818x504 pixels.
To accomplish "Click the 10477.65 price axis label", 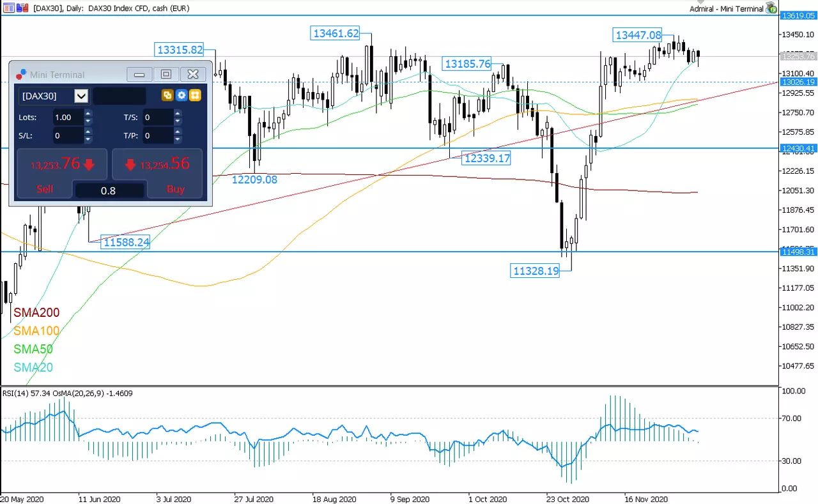I will tap(798, 366).
